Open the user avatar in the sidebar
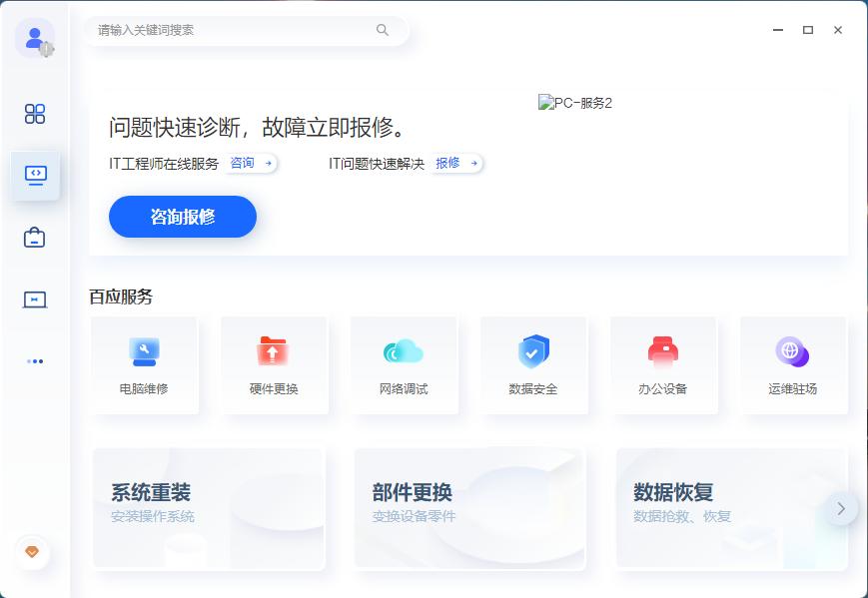This screenshot has height=598, width=868. tap(32, 38)
